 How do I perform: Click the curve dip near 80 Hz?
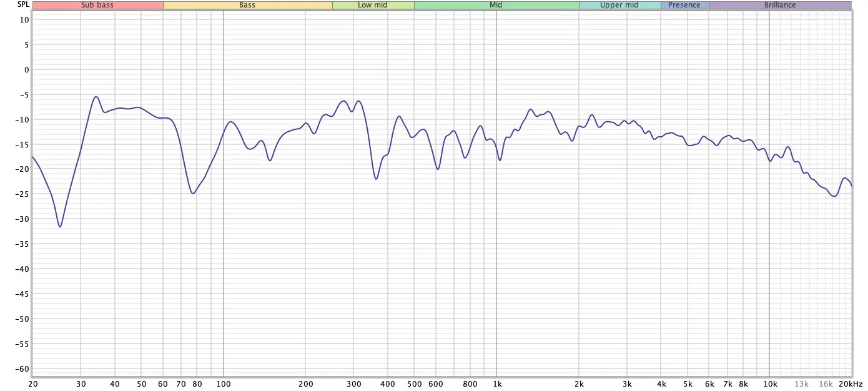(x=193, y=193)
